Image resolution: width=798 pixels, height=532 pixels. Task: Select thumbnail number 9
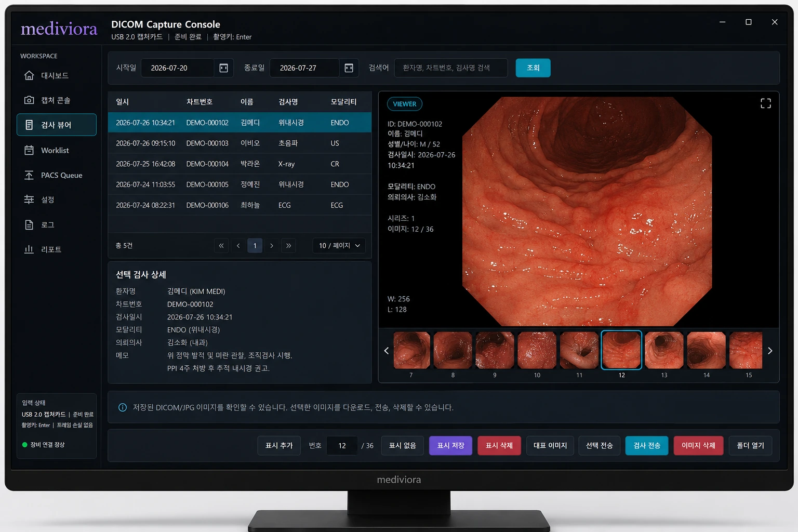(x=495, y=351)
